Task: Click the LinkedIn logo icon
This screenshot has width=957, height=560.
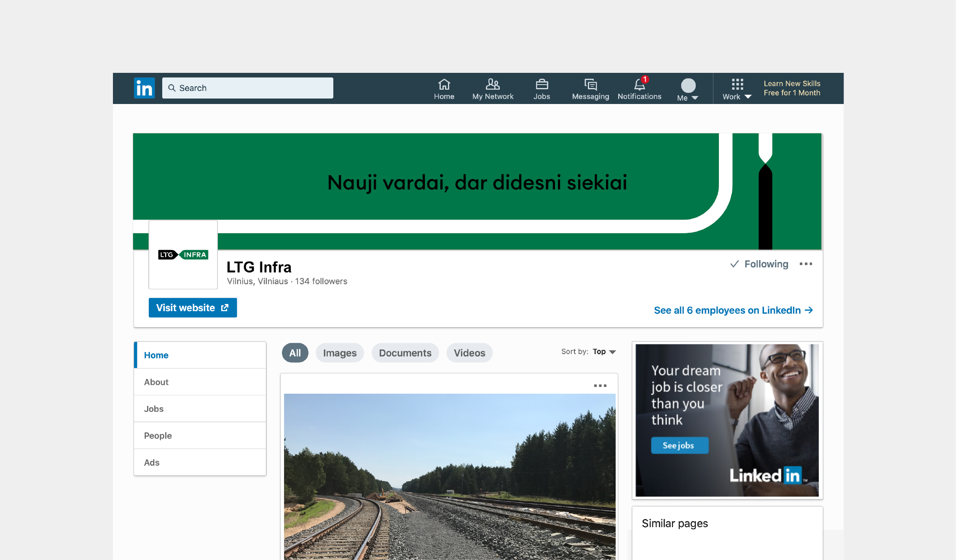Action: (144, 88)
